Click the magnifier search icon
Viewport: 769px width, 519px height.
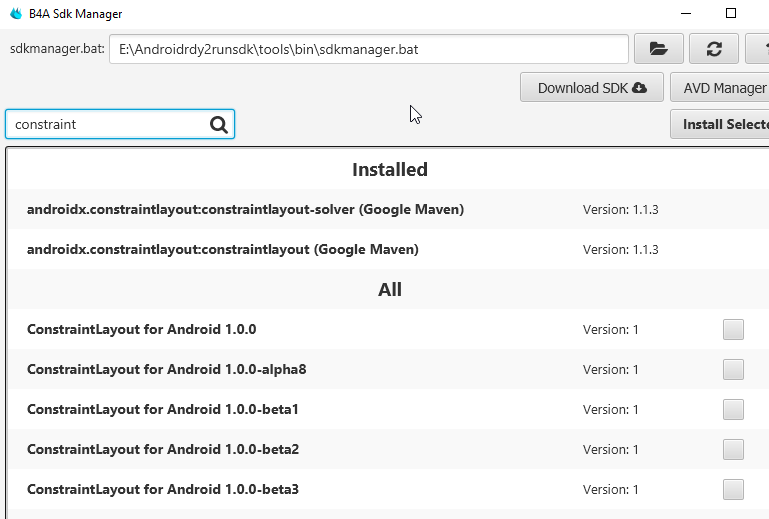pos(219,124)
